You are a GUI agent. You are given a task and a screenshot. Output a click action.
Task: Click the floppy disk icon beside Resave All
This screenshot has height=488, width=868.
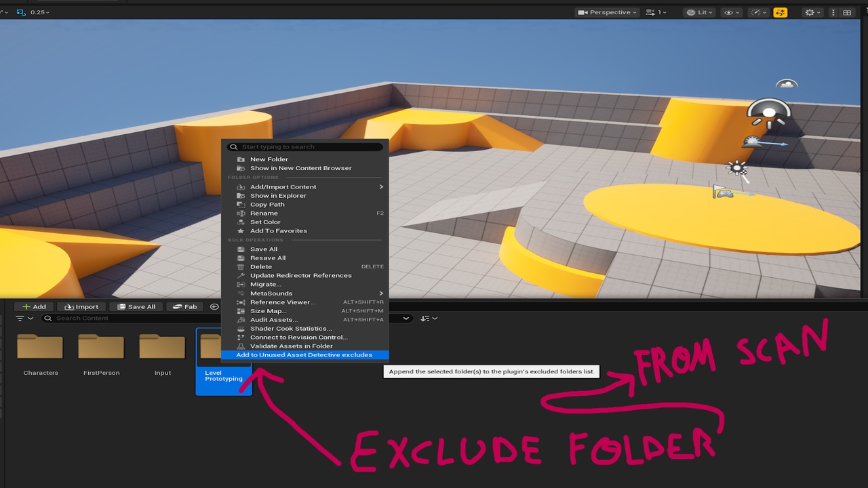coord(241,258)
